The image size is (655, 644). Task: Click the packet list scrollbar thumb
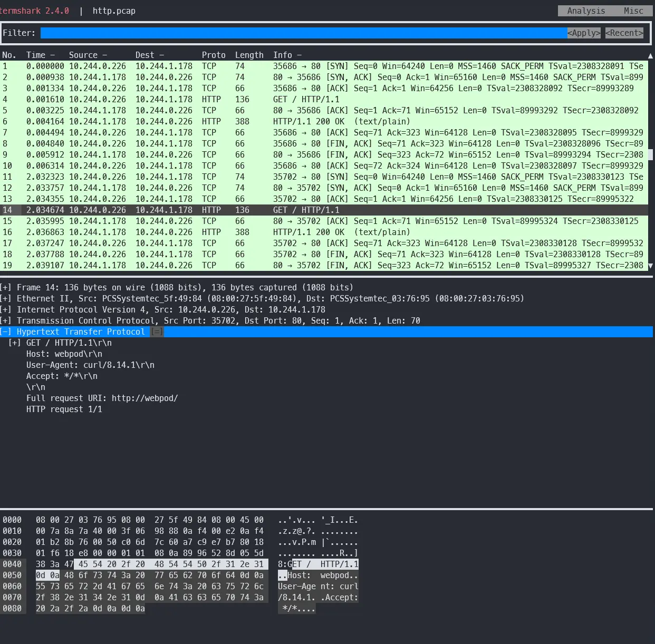pyautogui.click(x=650, y=154)
